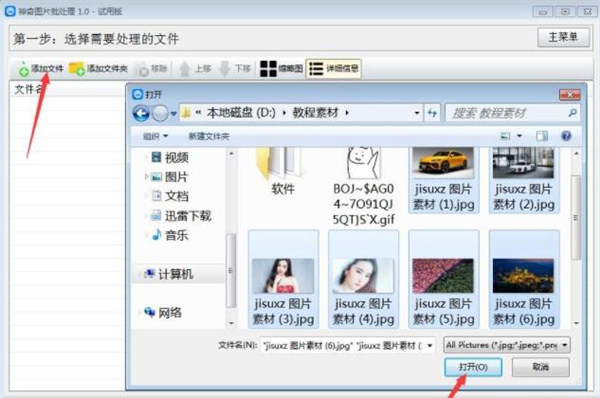Select jisuxz 图片素材 (3).jpg thumbnail
The image size is (600, 398).
click(283, 279)
